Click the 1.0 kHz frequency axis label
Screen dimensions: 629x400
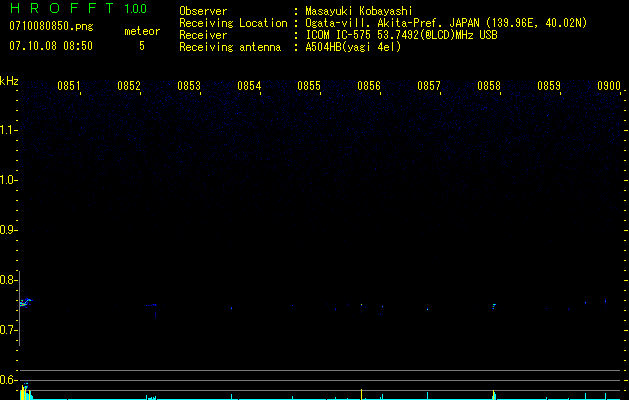click(8, 180)
